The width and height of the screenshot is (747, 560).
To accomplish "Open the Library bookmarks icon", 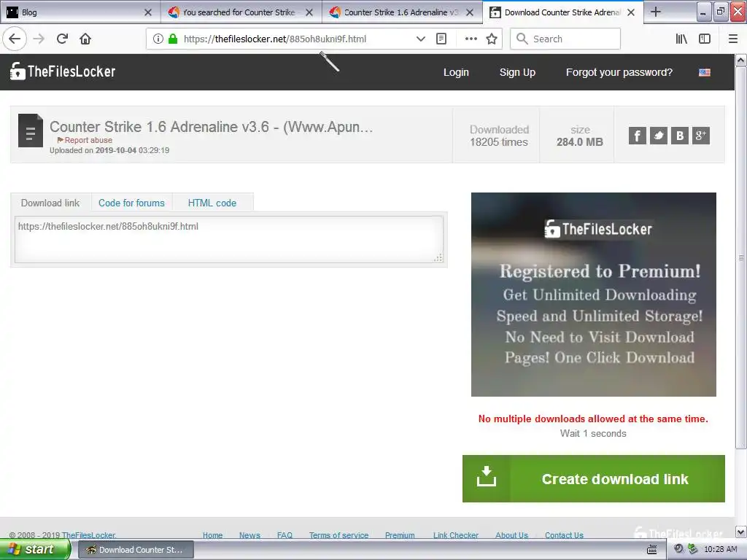I will (x=682, y=39).
